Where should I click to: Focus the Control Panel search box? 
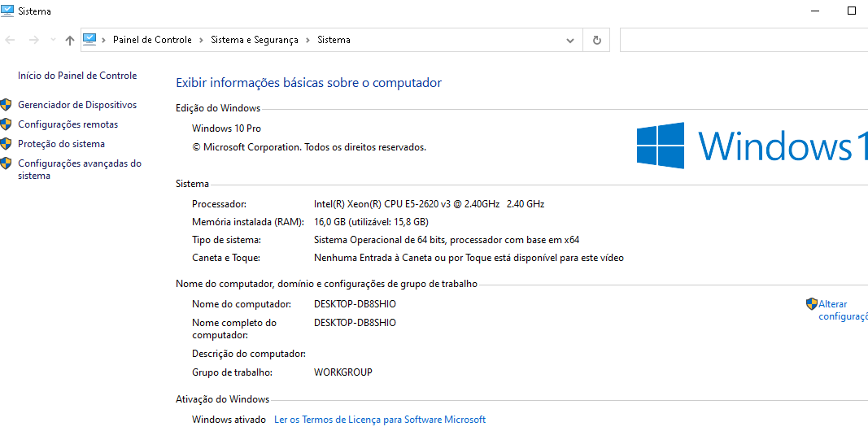pyautogui.click(x=744, y=40)
